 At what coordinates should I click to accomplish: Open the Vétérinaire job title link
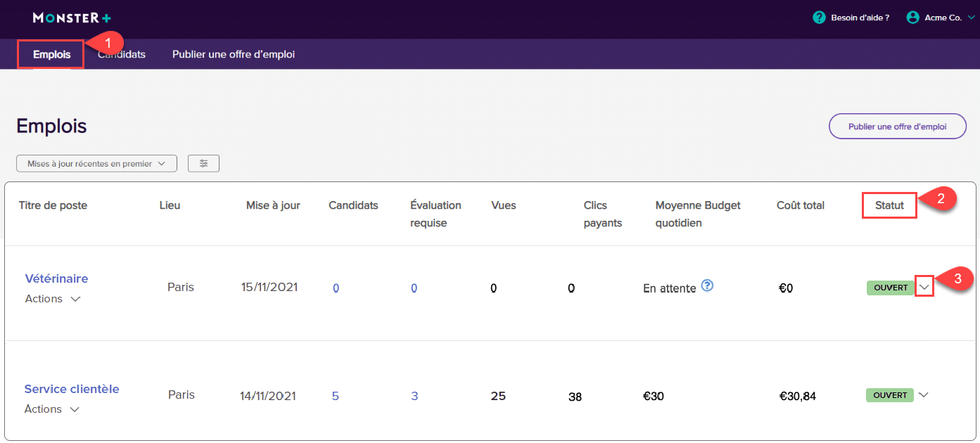pyautogui.click(x=56, y=278)
